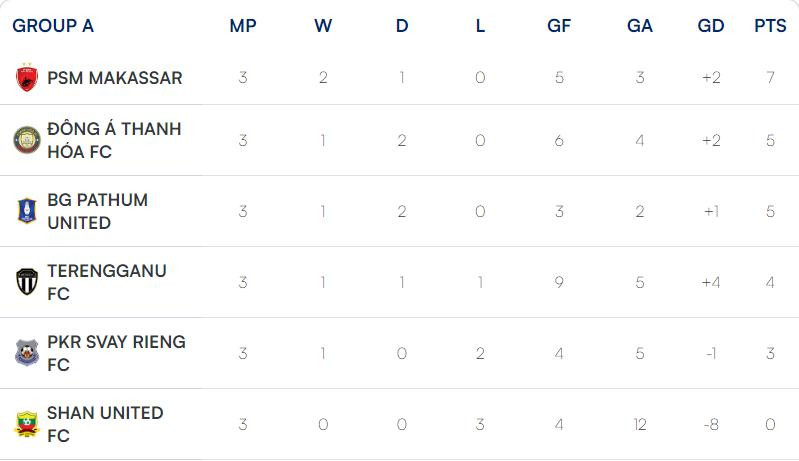Click the MP column header
Viewport: 799px width, 461px height.
click(243, 26)
